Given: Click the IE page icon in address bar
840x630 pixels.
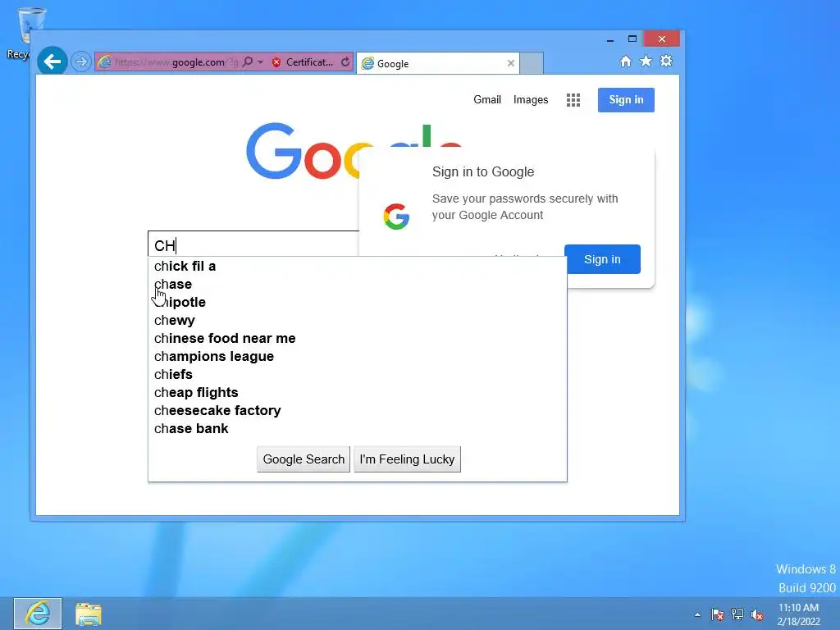Looking at the screenshot, I should (x=105, y=62).
